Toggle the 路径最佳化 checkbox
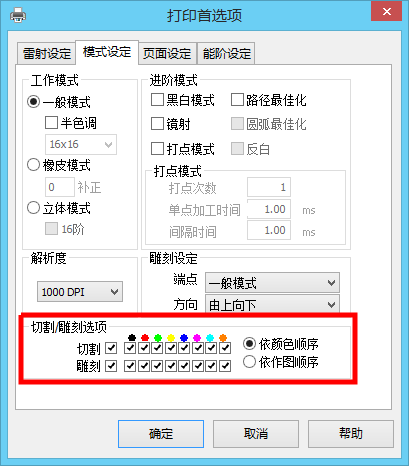The image size is (409, 466). click(x=237, y=100)
